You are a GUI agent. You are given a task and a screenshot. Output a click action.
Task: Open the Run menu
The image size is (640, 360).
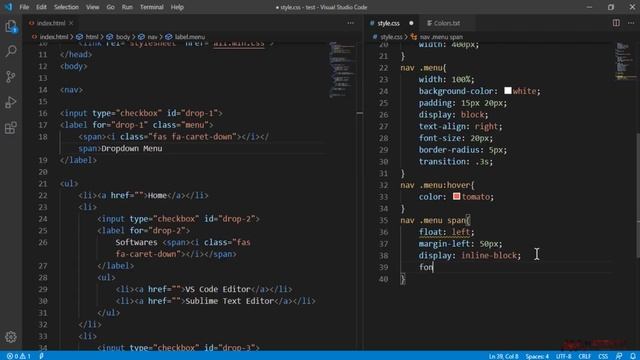(x=127, y=7)
